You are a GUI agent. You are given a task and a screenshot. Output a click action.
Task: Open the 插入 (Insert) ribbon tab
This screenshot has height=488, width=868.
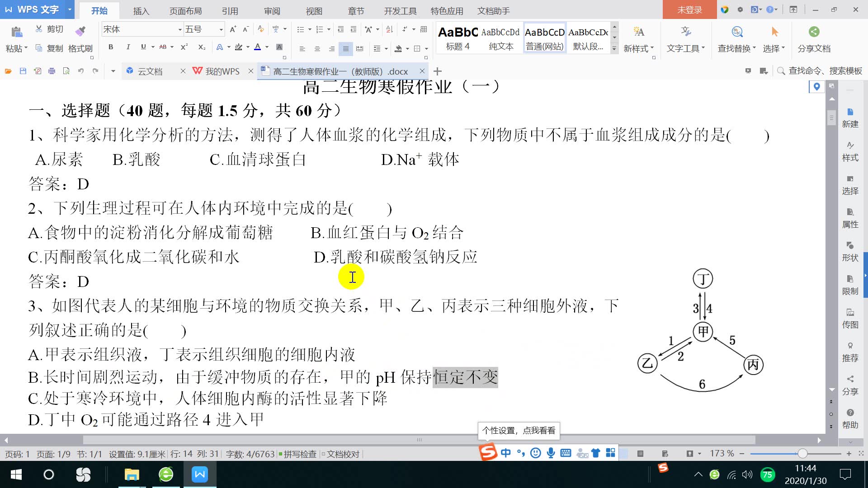(140, 11)
